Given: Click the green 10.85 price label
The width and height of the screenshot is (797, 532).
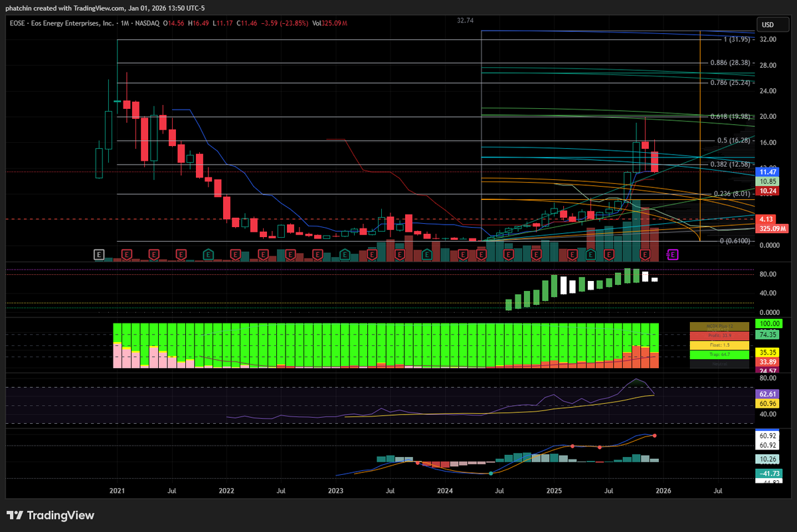Looking at the screenshot, I should [x=768, y=181].
